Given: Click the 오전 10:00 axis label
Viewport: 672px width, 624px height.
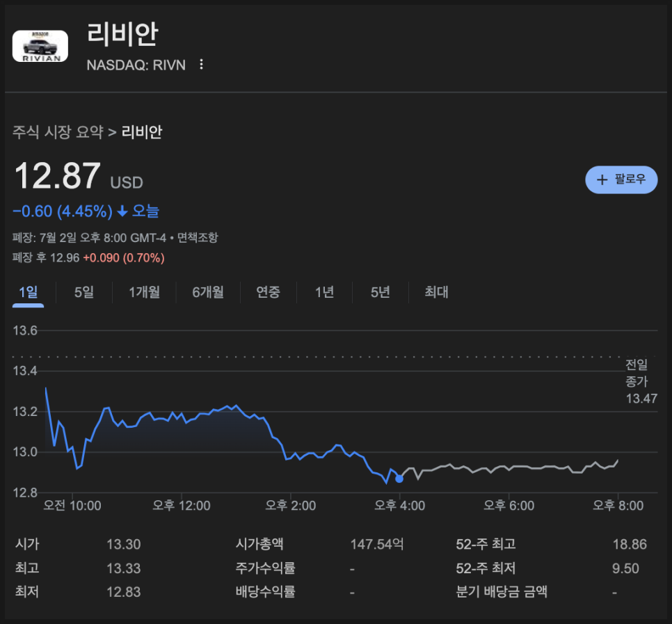Looking at the screenshot, I should pyautogui.click(x=72, y=506).
